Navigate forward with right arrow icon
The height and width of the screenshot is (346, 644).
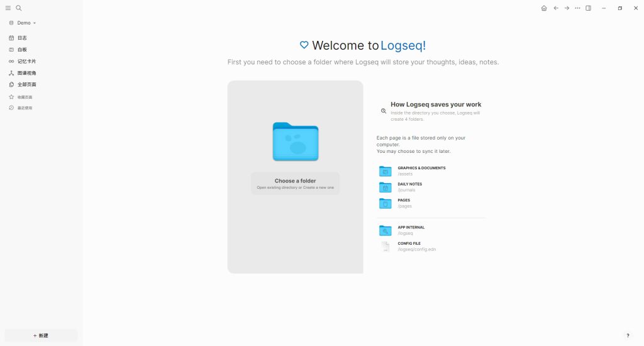567,8
